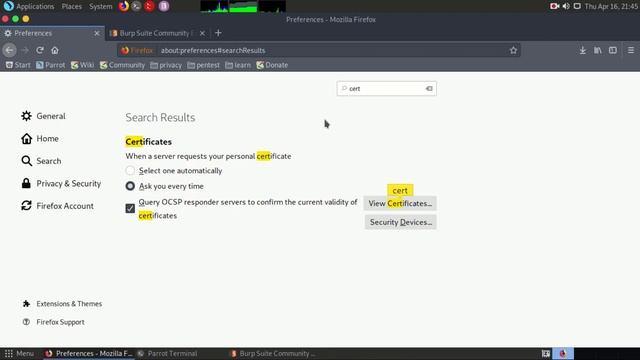Open Extensions & Themes
640x360 pixels.
[x=62, y=304]
